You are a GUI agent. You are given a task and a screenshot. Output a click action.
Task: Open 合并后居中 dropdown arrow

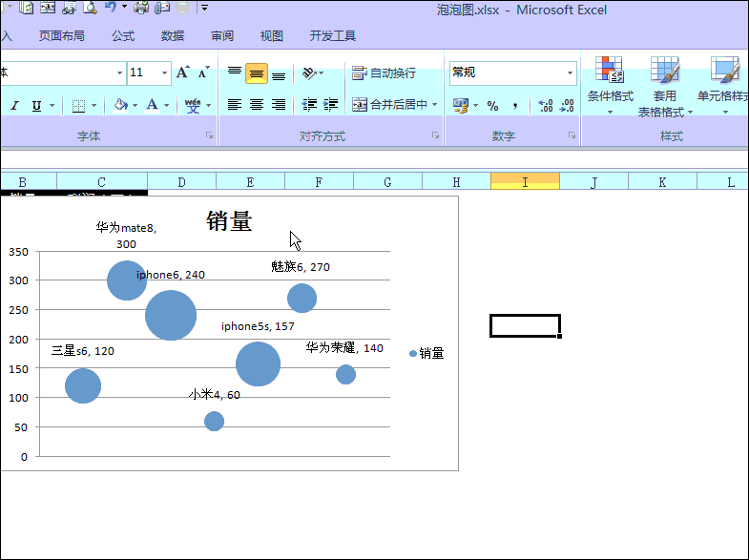coord(435,105)
